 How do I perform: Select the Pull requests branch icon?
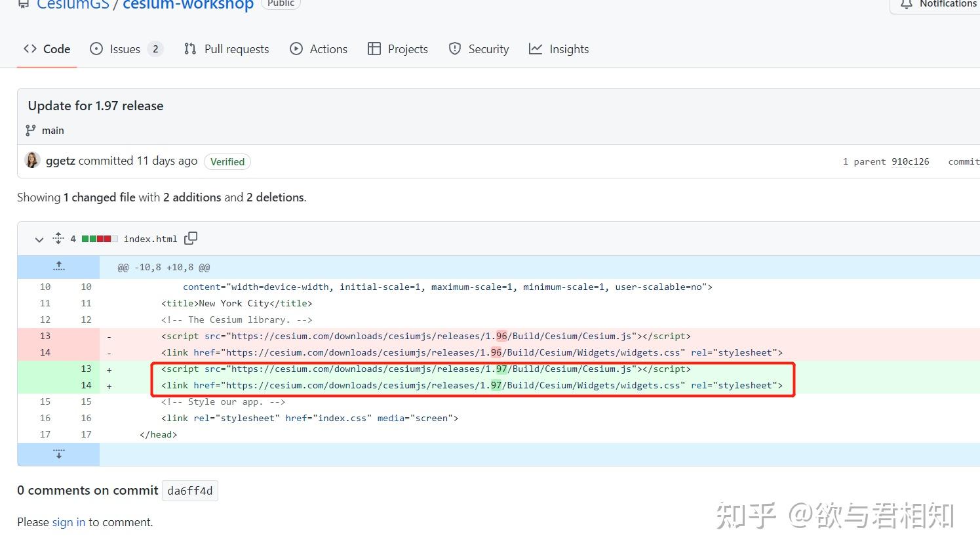tap(190, 49)
